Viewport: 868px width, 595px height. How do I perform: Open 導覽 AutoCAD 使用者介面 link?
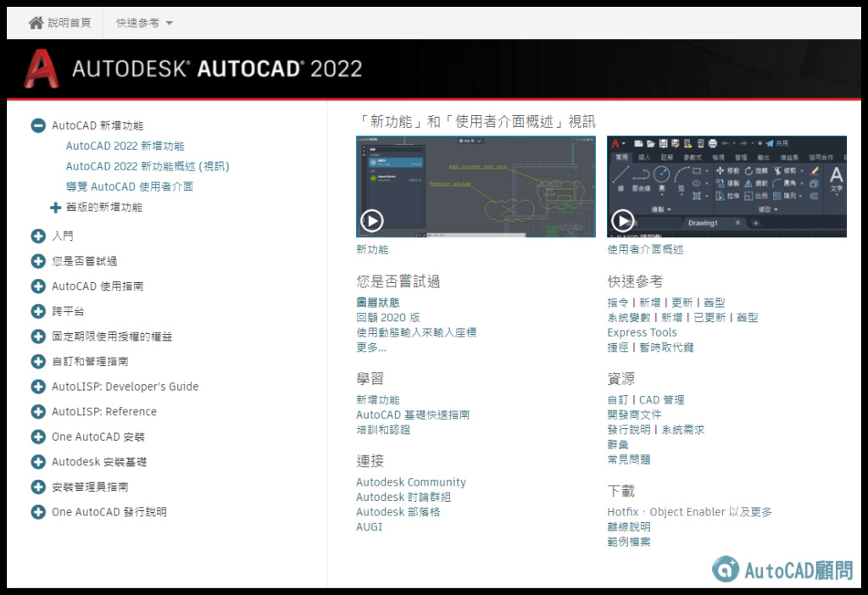click(x=130, y=187)
